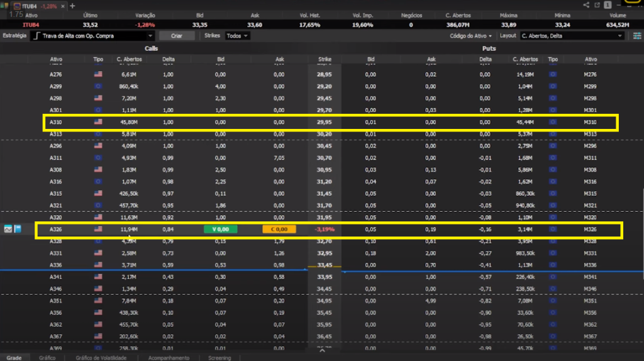Click the blue book icon beside A326

[x=18, y=229]
